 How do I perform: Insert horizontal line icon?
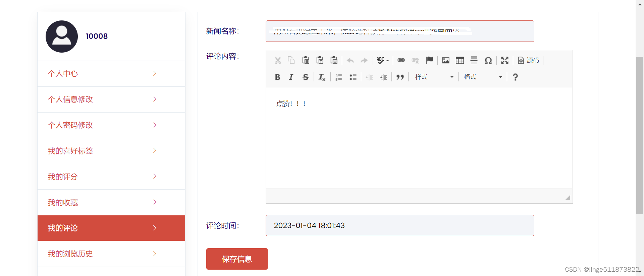474,60
